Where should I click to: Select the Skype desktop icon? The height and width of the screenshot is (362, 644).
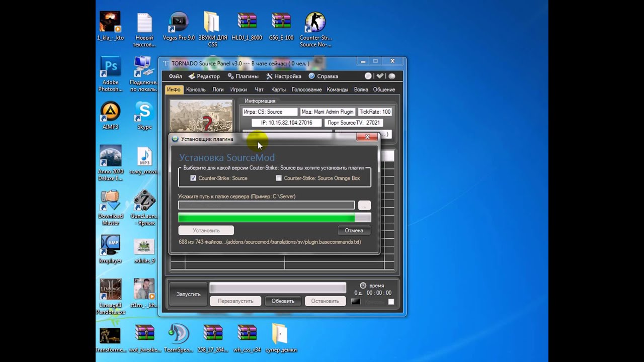tap(144, 116)
